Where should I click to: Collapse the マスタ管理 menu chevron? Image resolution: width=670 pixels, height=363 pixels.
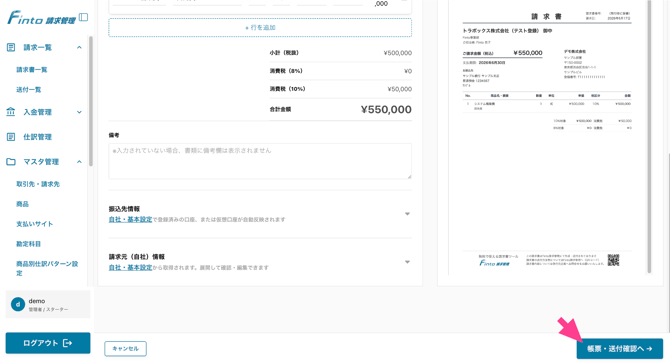[79, 161]
